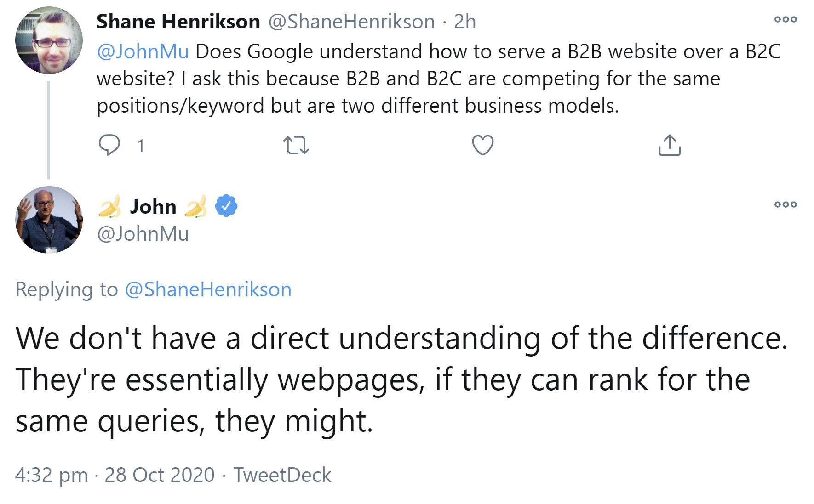The height and width of the screenshot is (504, 814).
Task: Toggle the like heart on John's reply thread
Action: tap(482, 145)
